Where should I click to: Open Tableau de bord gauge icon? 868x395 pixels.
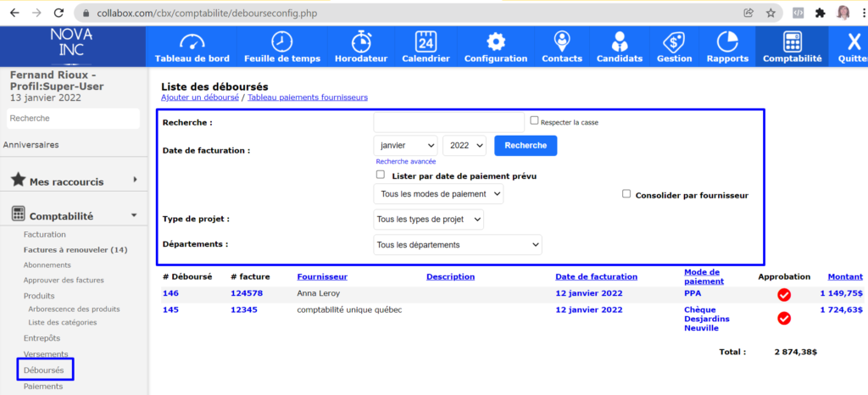click(x=192, y=42)
